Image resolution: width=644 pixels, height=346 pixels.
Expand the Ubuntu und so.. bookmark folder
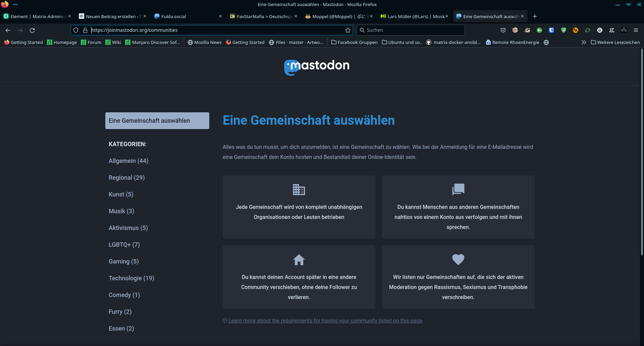(402, 42)
